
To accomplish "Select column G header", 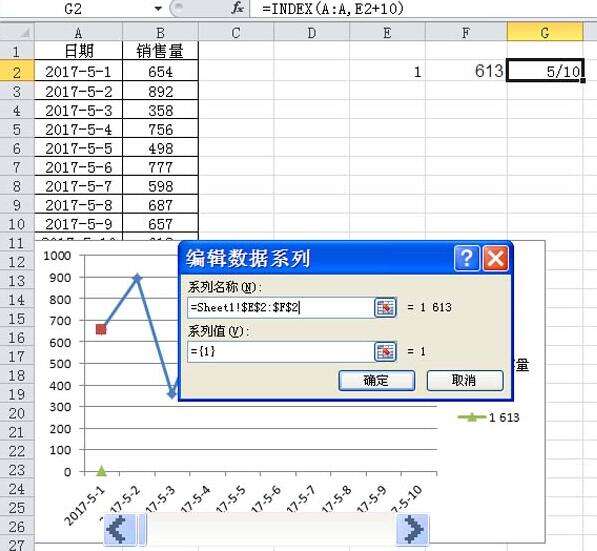I will pos(545,33).
